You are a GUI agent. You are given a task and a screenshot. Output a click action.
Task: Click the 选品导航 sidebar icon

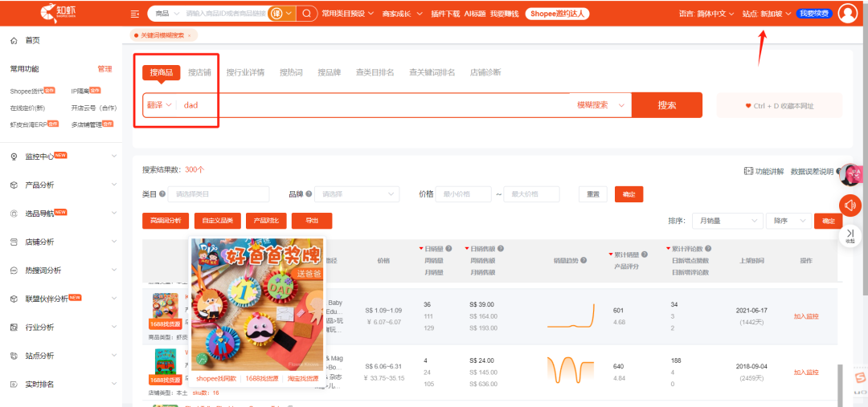pyautogui.click(x=14, y=214)
